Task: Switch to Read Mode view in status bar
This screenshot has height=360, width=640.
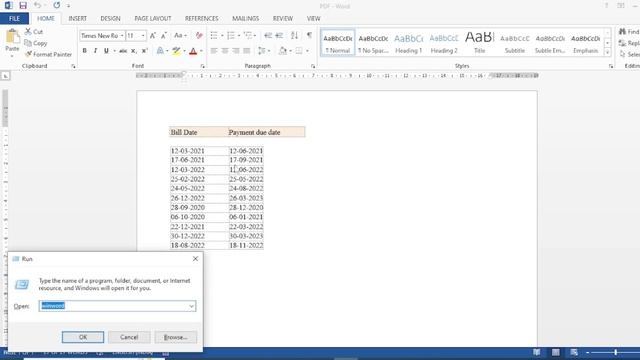Action: click(x=537, y=352)
